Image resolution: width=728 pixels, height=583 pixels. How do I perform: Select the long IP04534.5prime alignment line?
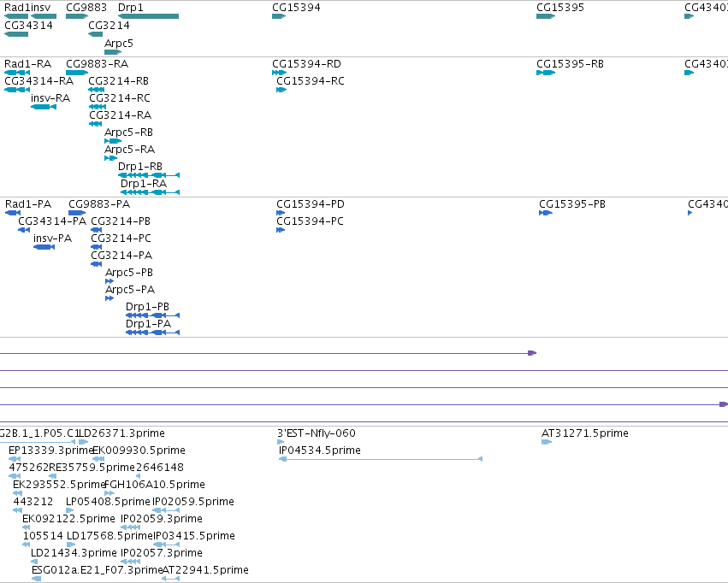(381, 459)
